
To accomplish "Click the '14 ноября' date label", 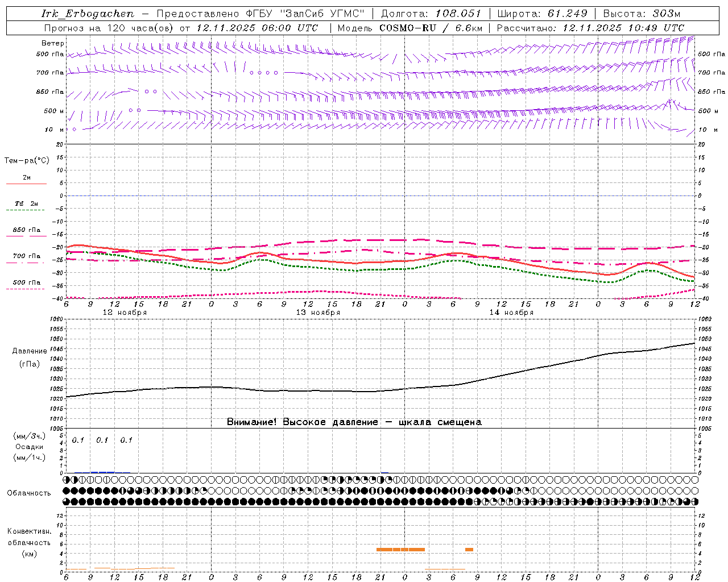I will 511,313.
